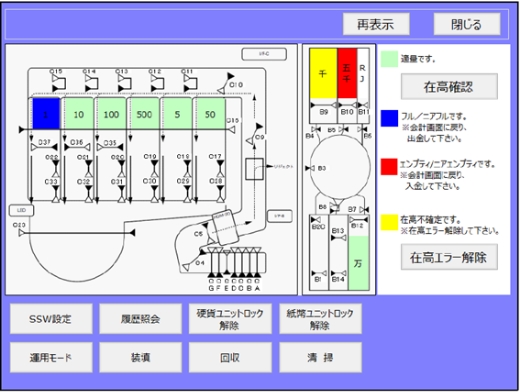Click the B9 sensor under 千 cassette

(324, 105)
